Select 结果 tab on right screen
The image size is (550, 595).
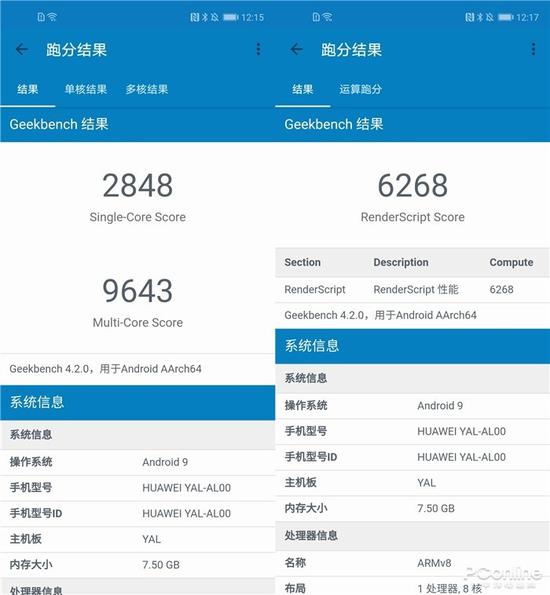[x=303, y=90]
